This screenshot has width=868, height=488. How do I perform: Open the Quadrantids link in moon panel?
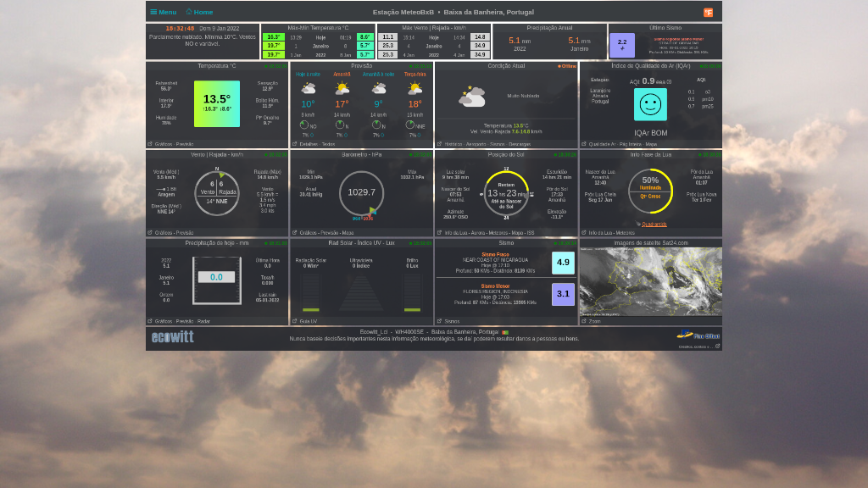654,225
